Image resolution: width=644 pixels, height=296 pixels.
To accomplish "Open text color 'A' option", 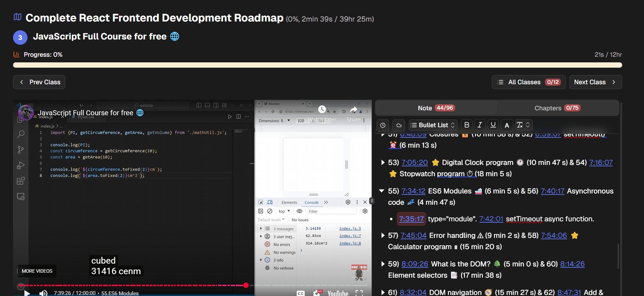I will 507,125.
